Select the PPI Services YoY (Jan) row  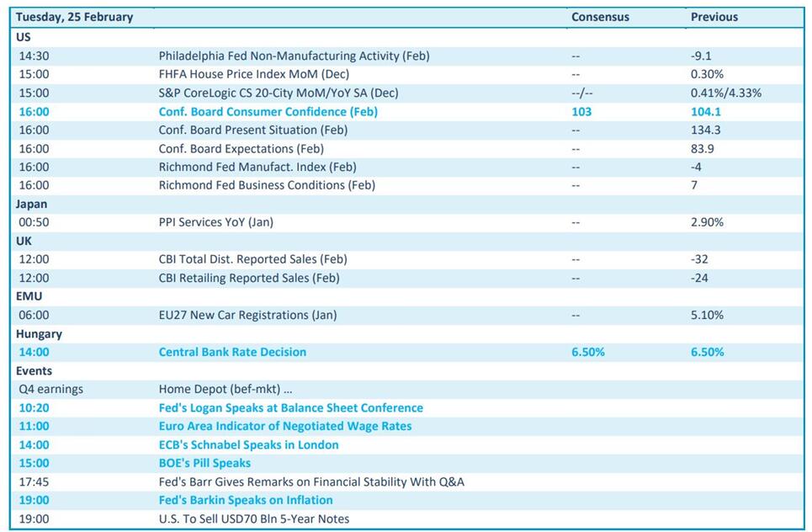[215, 222]
